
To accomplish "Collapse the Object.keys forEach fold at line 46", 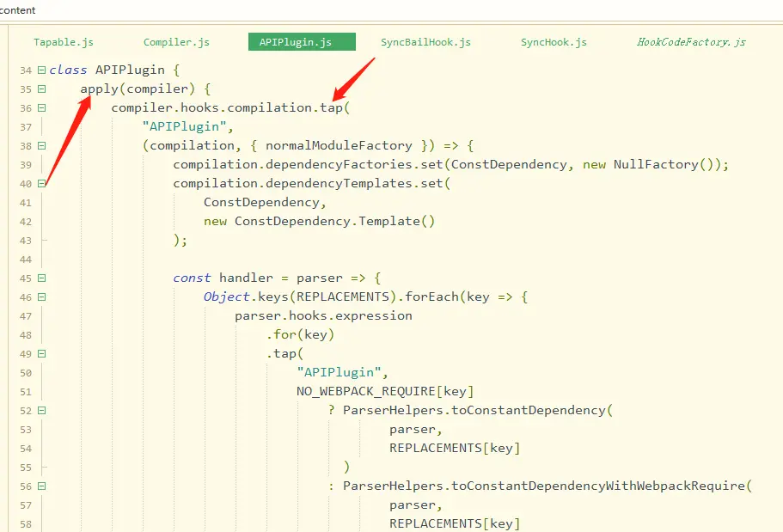I will pos(41,297).
